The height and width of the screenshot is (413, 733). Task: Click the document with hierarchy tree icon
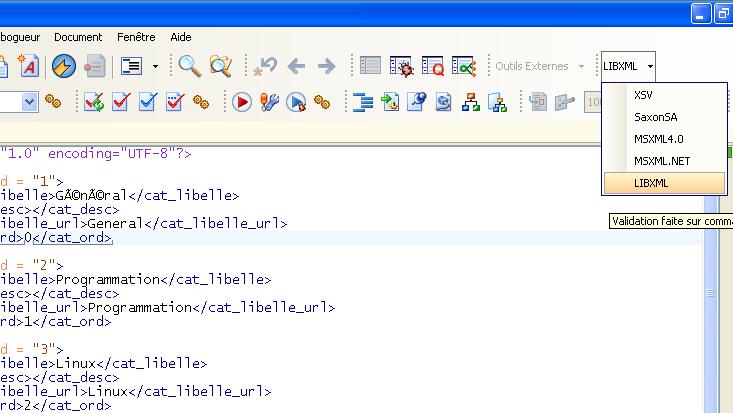[x=497, y=102]
